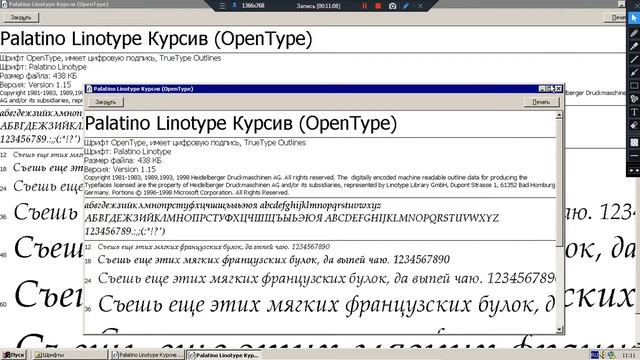The width and height of the screenshot is (640, 360).
Task: Click the tray icon left of the clock
Action: tap(611, 355)
